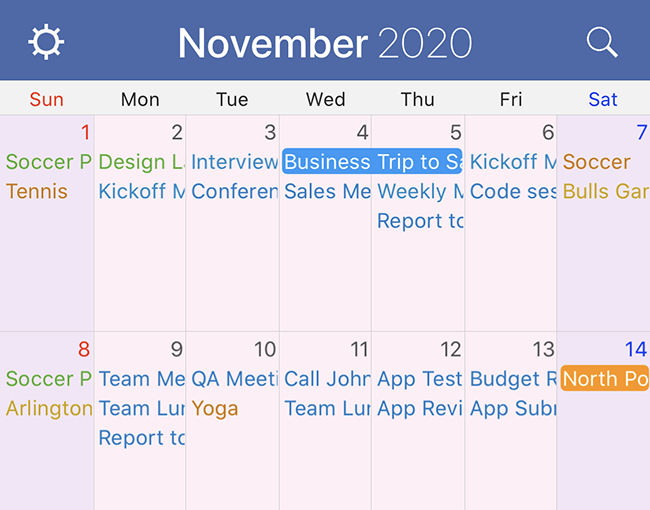Open the November 2020 month title
Viewport: 650px width, 510px height.
point(324,43)
